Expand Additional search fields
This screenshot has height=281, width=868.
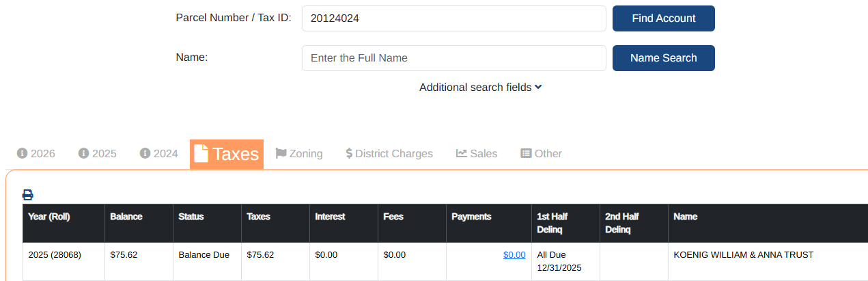pyautogui.click(x=480, y=88)
